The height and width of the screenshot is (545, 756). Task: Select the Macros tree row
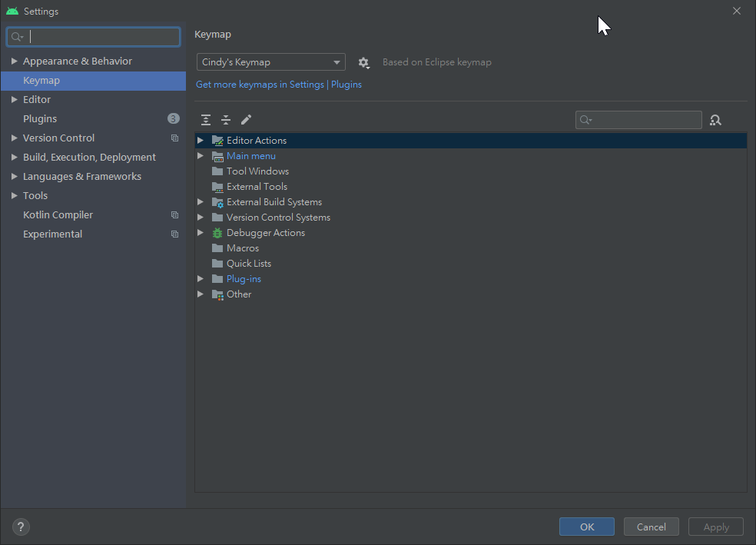click(x=471, y=248)
